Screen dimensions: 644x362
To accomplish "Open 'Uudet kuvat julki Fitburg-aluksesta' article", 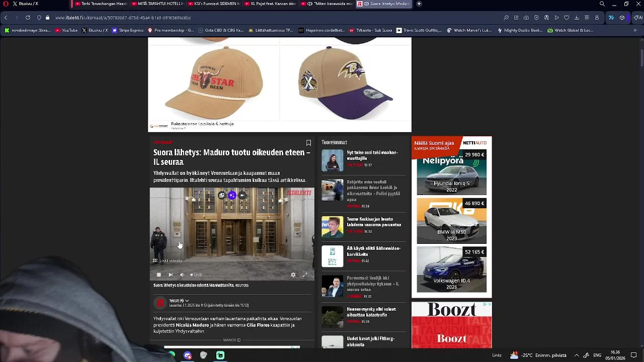I will click(x=363, y=342).
